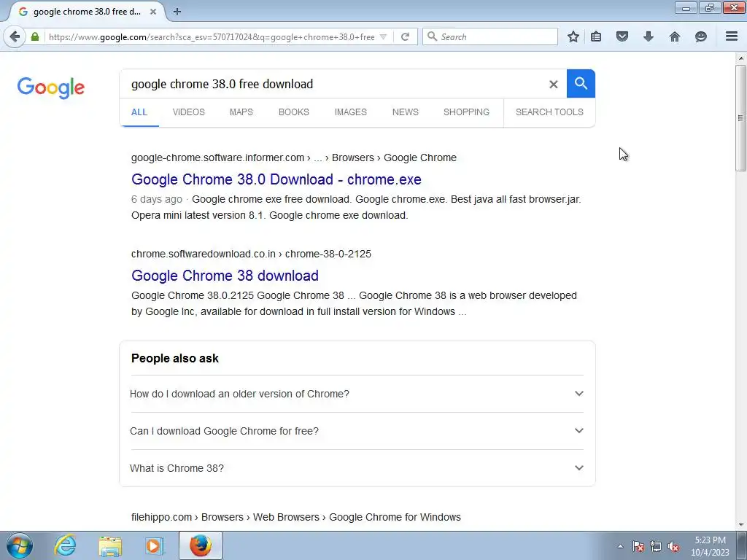Click the blue Google search button
The width and height of the screenshot is (747, 560).
[x=581, y=83]
